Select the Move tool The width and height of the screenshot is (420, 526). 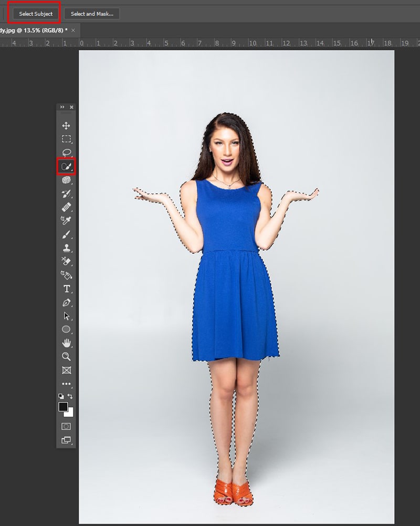[66, 126]
